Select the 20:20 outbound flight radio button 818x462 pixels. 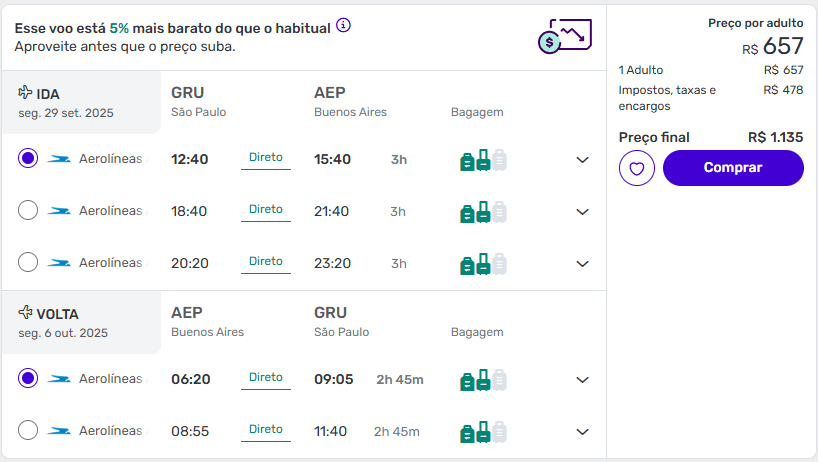point(28,262)
